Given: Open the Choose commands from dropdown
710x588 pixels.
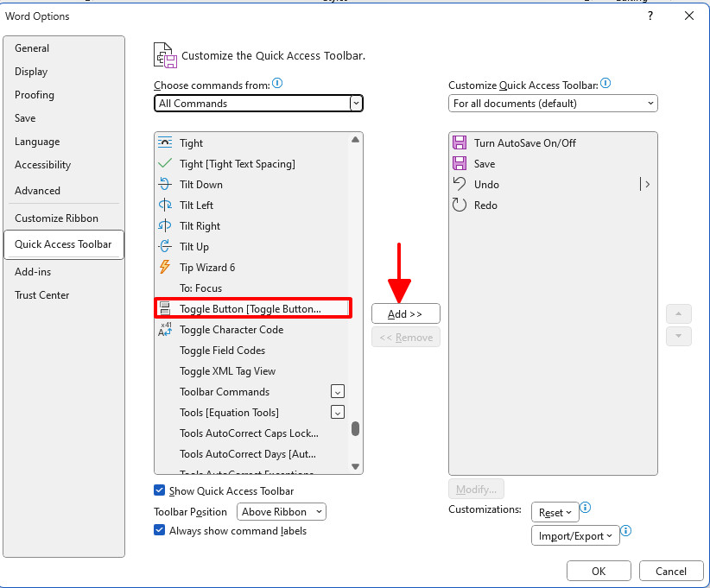Looking at the screenshot, I should [x=258, y=104].
